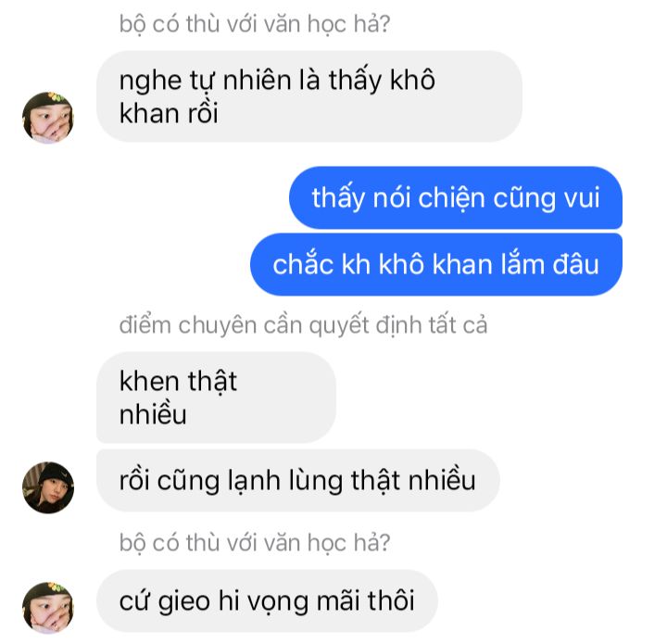The height and width of the screenshot is (644, 667).
Task: Open avatar beside "nghe tự nhiên" message
Action: tap(47, 118)
